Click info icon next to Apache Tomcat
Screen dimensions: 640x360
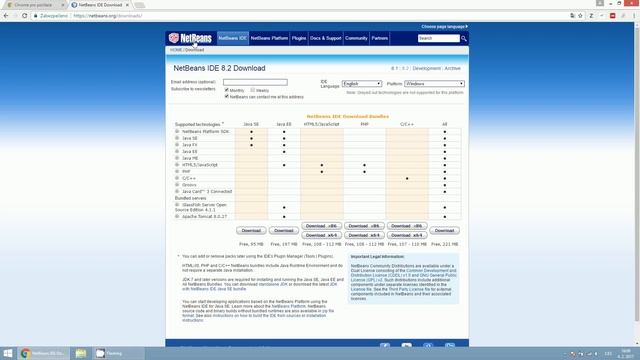(177, 216)
